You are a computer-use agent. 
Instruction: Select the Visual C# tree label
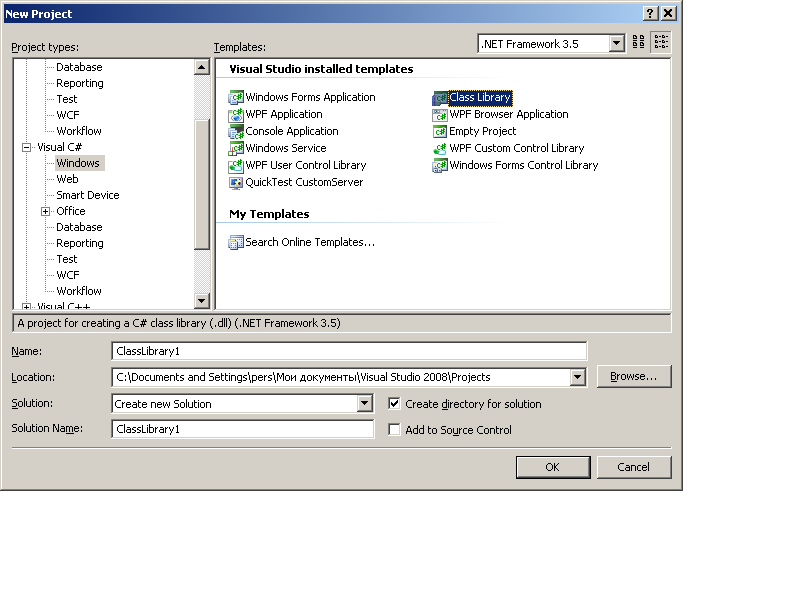coord(59,147)
